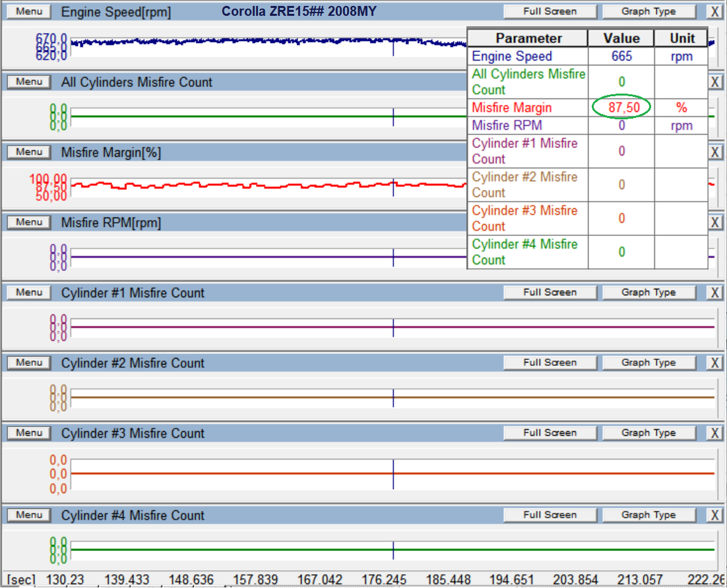
Task: Close the Engine Speed graph panel
Action: [x=714, y=12]
